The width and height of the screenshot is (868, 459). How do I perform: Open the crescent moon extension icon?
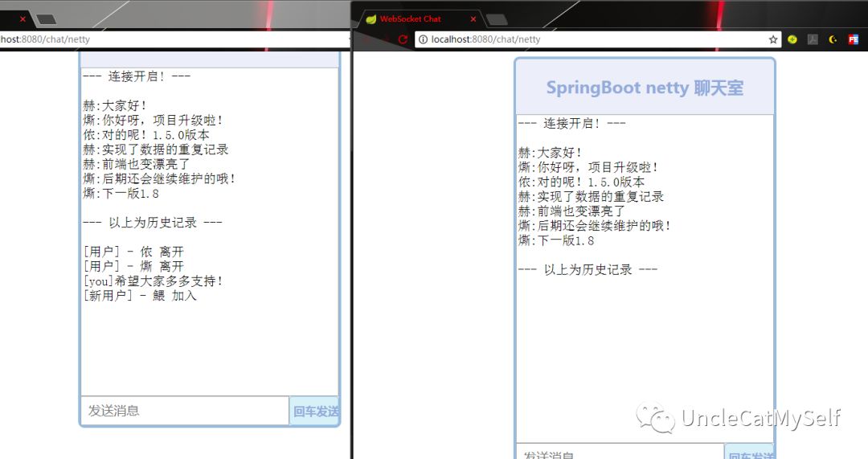(x=833, y=39)
